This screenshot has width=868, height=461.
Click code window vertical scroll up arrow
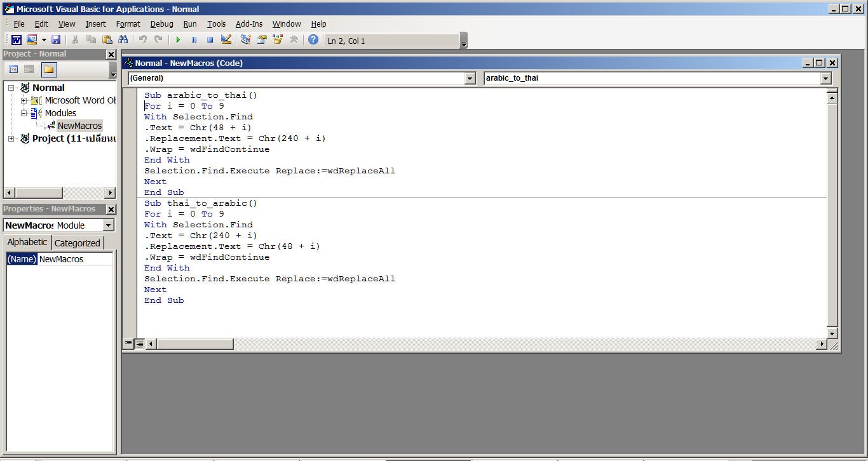tap(832, 97)
